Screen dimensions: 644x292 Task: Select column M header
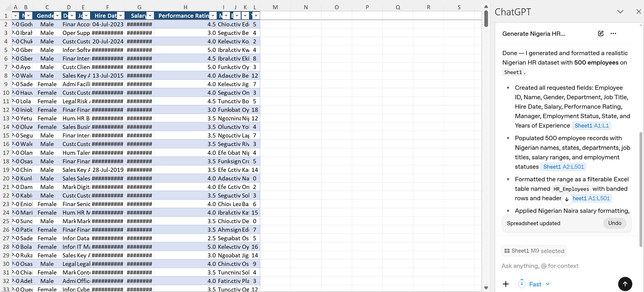point(275,7)
